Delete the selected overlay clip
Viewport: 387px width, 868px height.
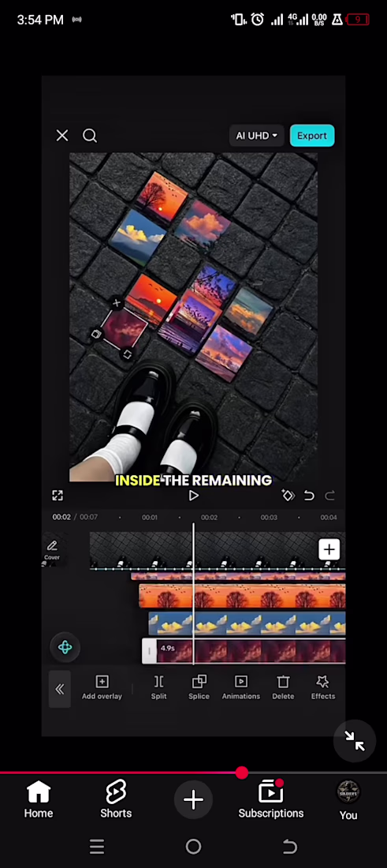point(283,687)
